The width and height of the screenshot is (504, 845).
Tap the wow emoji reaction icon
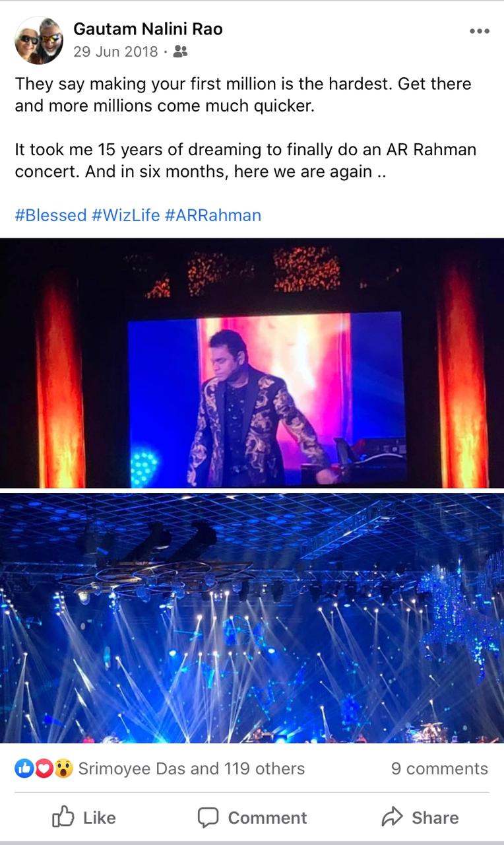click(63, 768)
